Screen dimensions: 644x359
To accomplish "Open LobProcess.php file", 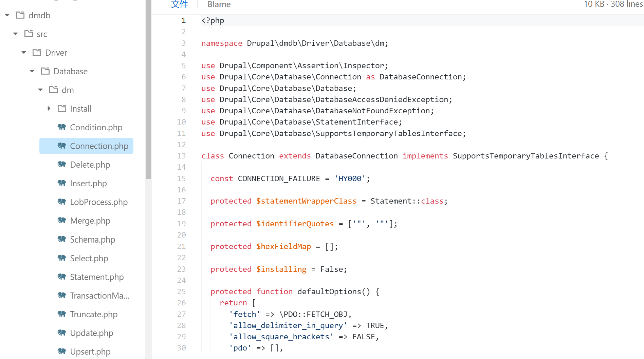I will pos(99,202).
